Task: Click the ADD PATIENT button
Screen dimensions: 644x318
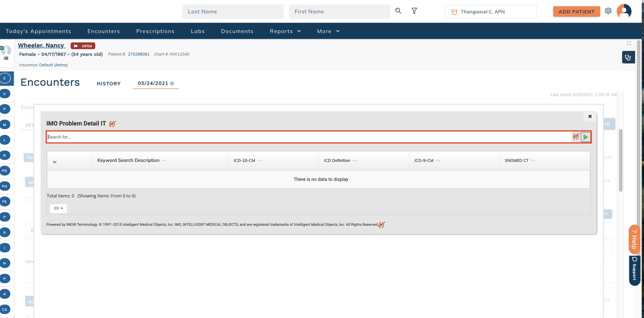Action: [576, 12]
